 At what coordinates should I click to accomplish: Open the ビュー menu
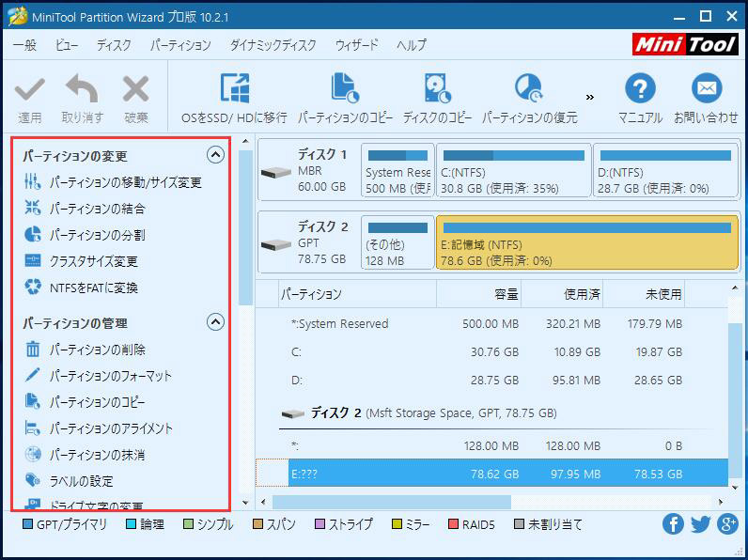tap(67, 45)
